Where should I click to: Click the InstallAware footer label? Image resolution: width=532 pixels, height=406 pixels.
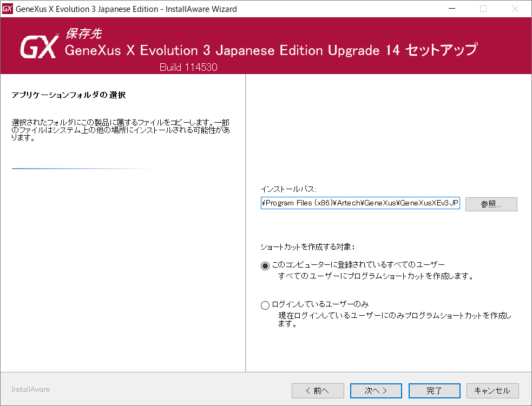point(30,389)
